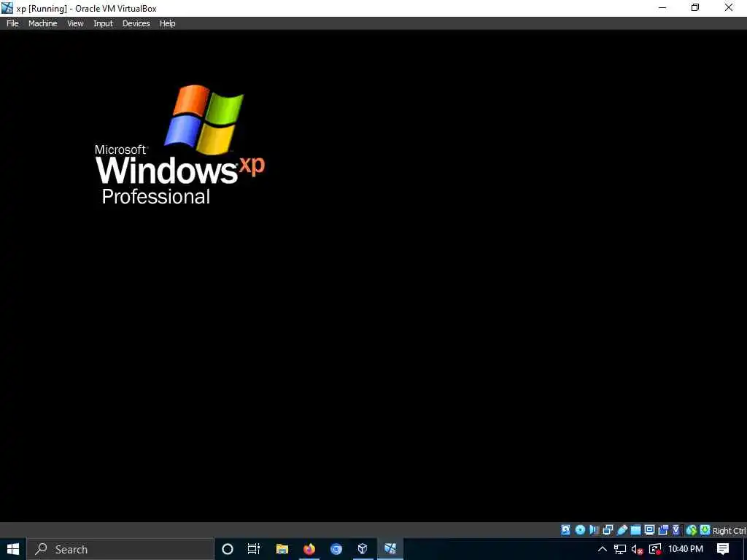This screenshot has width=747, height=560.
Task: Open the Devices menu
Action: point(136,23)
